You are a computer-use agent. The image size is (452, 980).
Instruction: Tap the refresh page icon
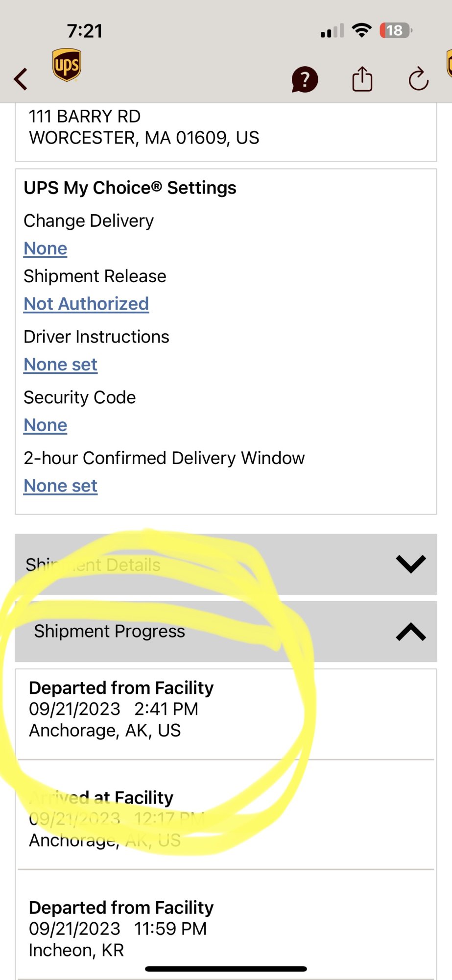tap(419, 79)
